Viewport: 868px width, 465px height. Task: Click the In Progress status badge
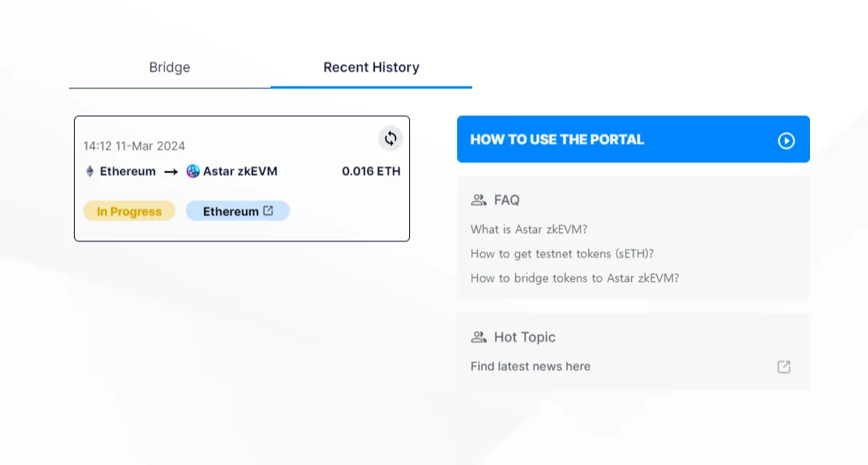click(129, 211)
